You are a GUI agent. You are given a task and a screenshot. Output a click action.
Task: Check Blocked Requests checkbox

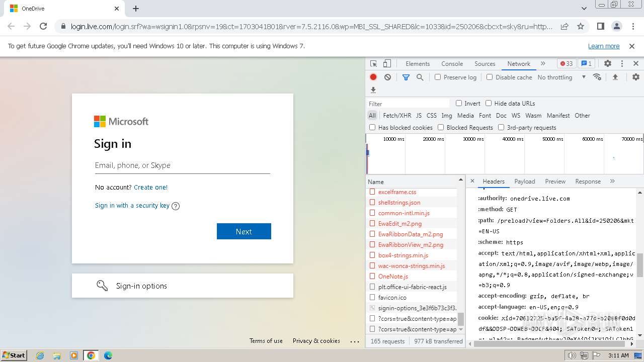[441, 127]
